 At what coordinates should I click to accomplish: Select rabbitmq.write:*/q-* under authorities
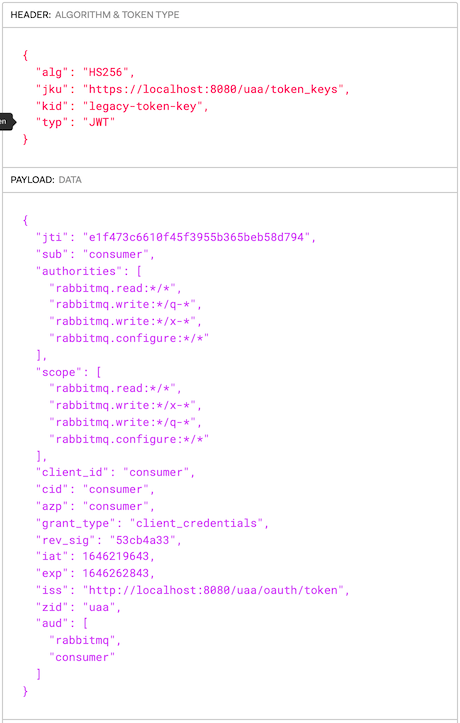(123, 304)
